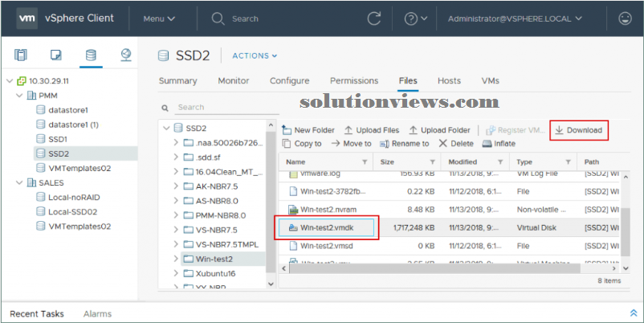Viewport: 644px width, 323px height.
Task: Open the Menu dropdown
Action: (x=159, y=18)
